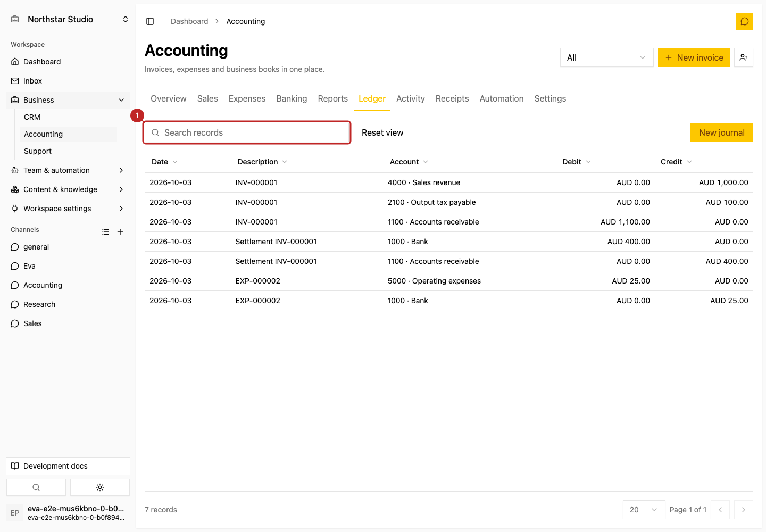Open the Northstar Studio workspace switcher

[69, 19]
